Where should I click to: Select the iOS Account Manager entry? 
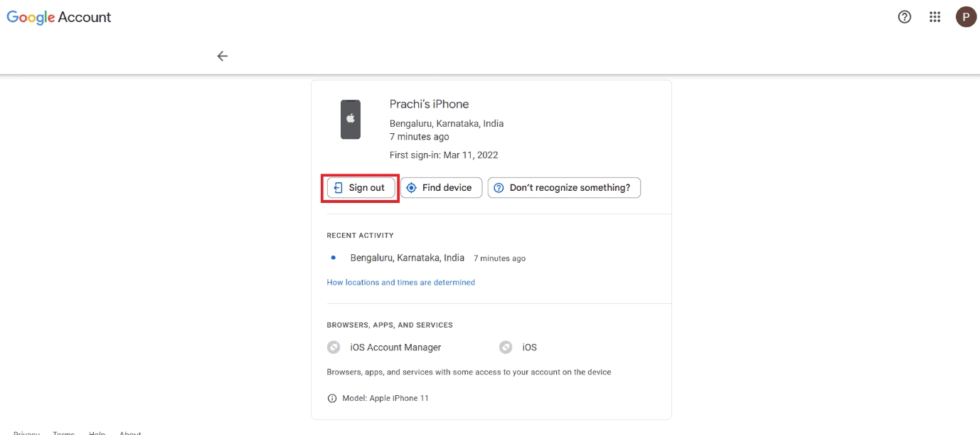(395, 347)
